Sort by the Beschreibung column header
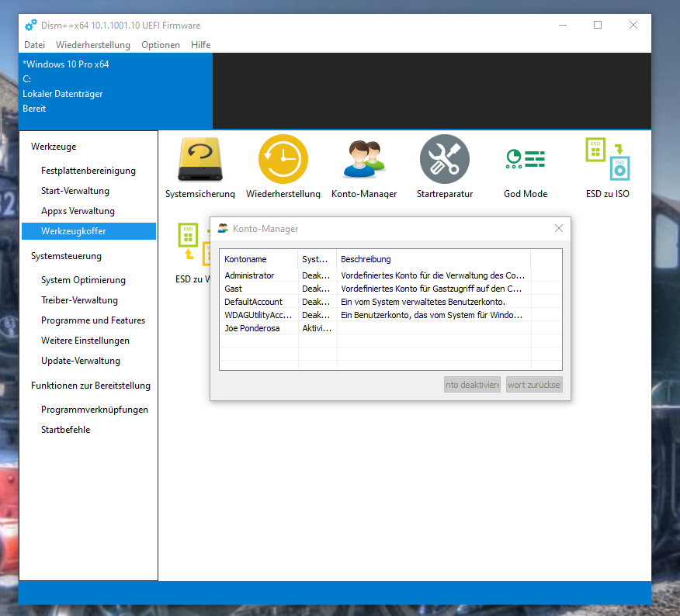This screenshot has width=680, height=616. click(434, 259)
